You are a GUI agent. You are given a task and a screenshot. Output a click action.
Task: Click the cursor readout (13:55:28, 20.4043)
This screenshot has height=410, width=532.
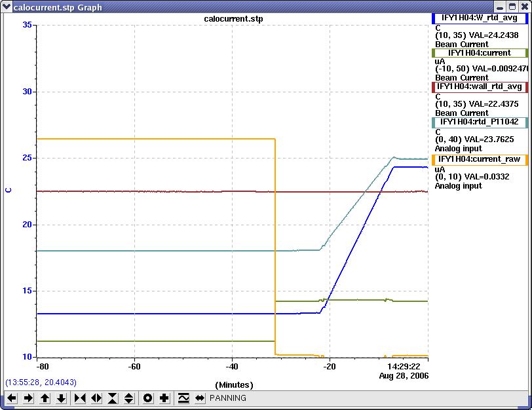click(x=41, y=382)
